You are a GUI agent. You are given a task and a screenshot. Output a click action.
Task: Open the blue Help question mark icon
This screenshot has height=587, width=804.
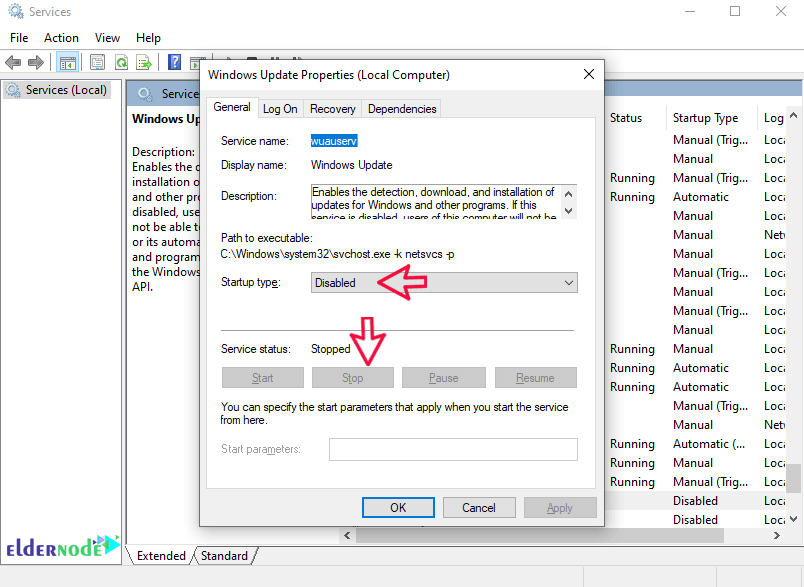tap(174, 63)
